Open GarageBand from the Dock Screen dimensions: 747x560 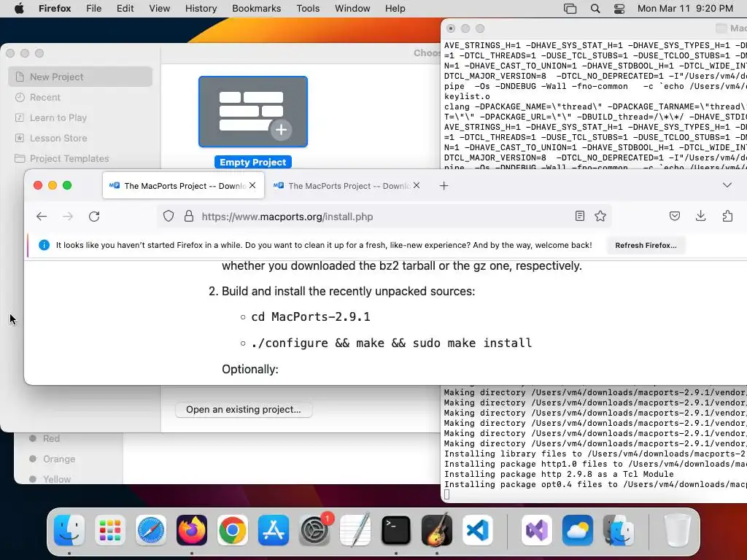437,530
